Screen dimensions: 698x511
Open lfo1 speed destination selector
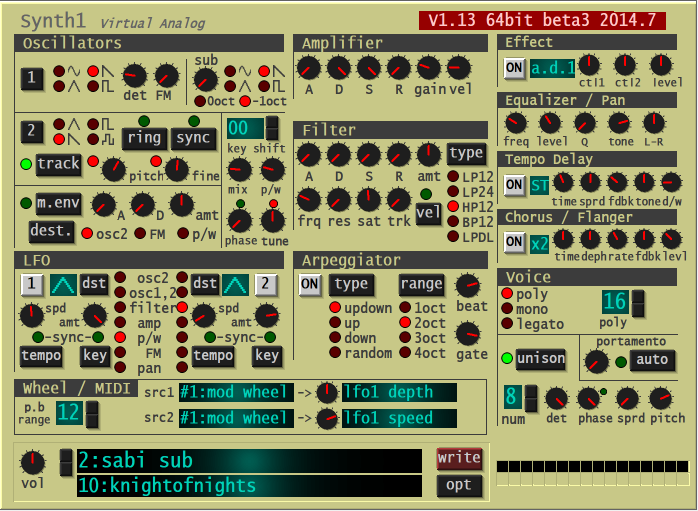pos(399,418)
